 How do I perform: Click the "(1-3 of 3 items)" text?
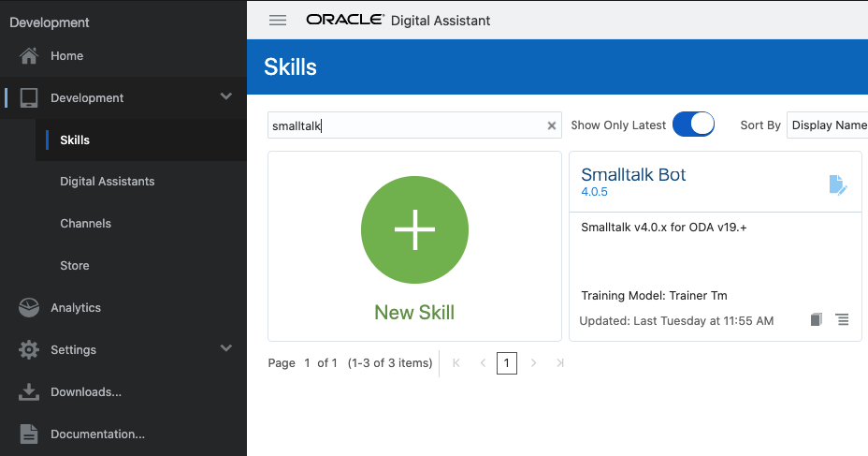[390, 363]
